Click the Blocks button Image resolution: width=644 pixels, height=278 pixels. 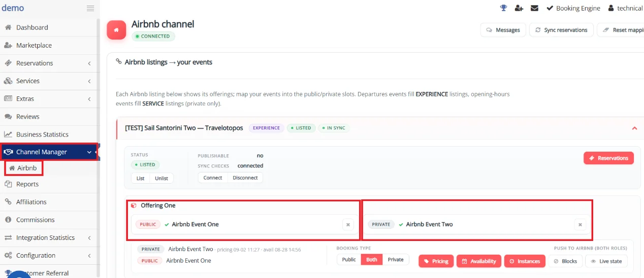[x=565, y=261]
